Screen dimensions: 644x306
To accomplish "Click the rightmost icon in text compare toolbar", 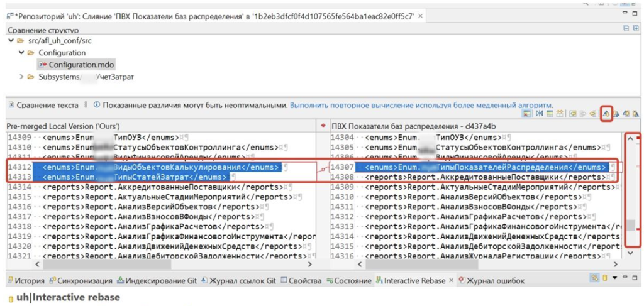I will (x=636, y=114).
